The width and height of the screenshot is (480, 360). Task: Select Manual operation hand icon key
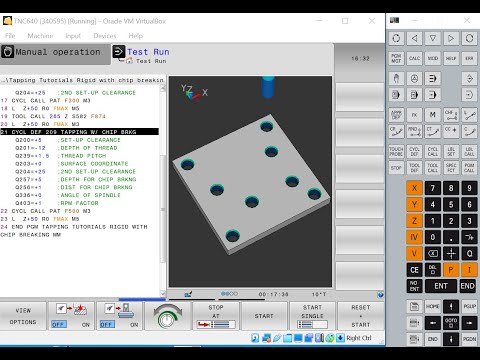pos(396,79)
